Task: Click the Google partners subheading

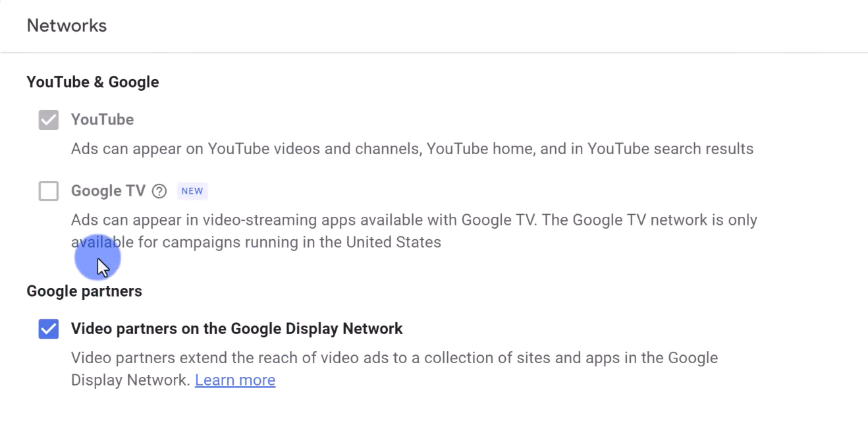Action: coord(84,291)
